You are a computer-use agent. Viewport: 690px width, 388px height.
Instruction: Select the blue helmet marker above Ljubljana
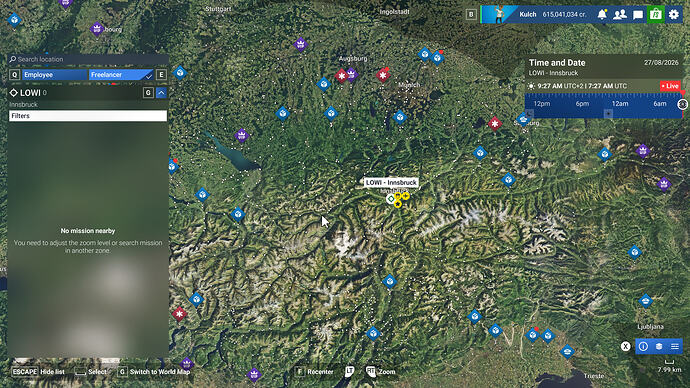click(x=646, y=301)
